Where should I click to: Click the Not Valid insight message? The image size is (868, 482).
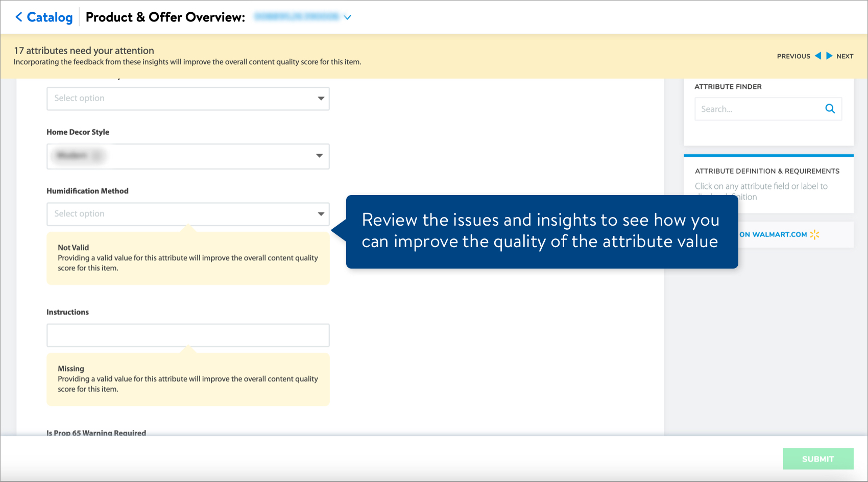(x=188, y=258)
